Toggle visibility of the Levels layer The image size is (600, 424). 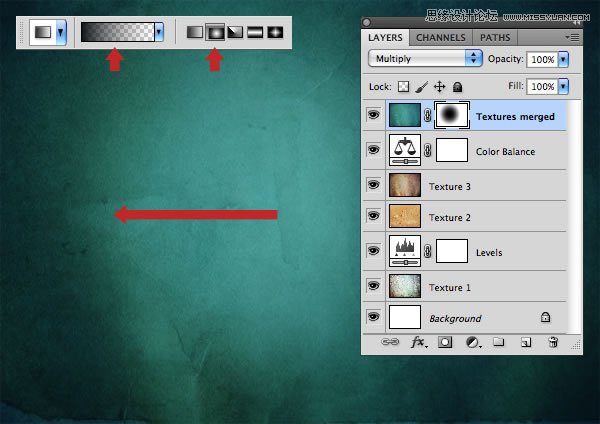[374, 252]
